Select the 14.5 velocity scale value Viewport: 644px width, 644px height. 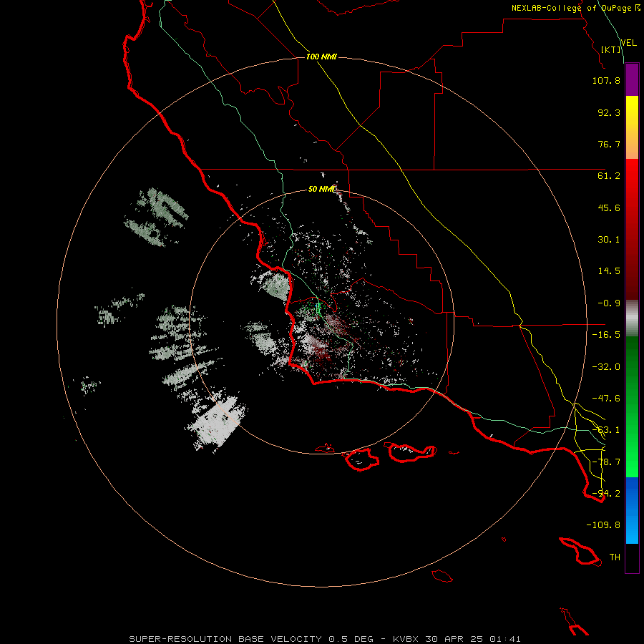coord(609,271)
